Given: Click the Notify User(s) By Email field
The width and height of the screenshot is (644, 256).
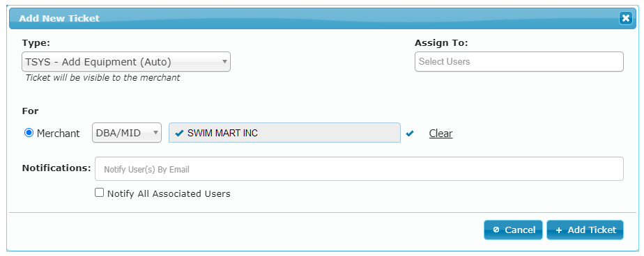Looking at the screenshot, I should 359,168.
